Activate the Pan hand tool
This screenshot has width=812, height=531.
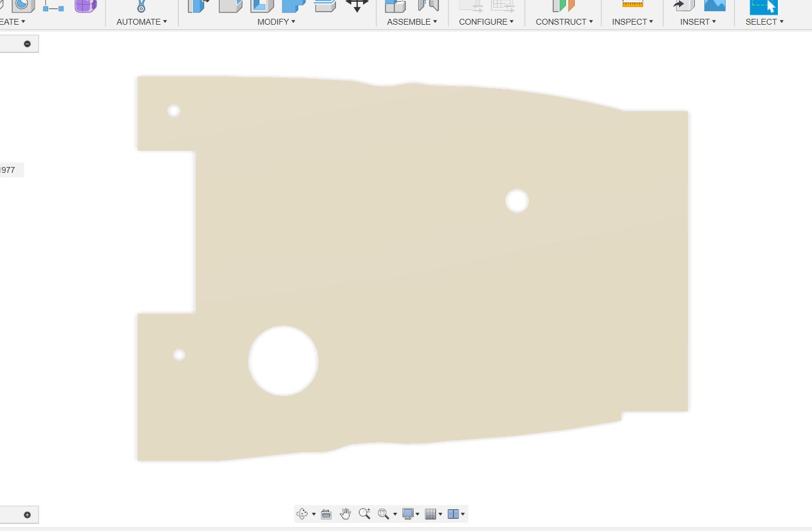pyautogui.click(x=345, y=514)
